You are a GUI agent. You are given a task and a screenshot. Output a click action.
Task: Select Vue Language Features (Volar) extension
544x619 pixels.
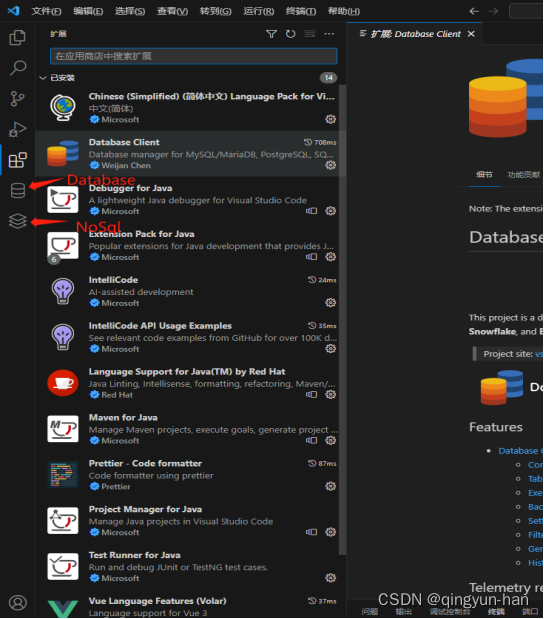190,606
